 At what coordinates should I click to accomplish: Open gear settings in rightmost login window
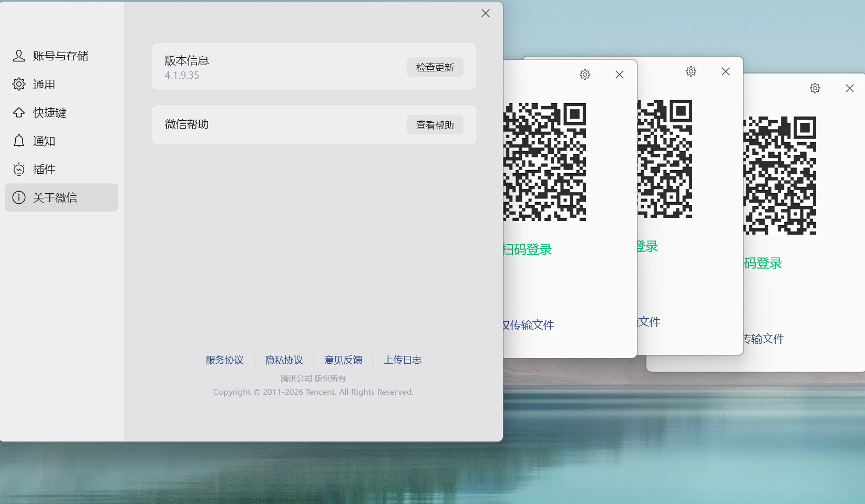pyautogui.click(x=815, y=88)
